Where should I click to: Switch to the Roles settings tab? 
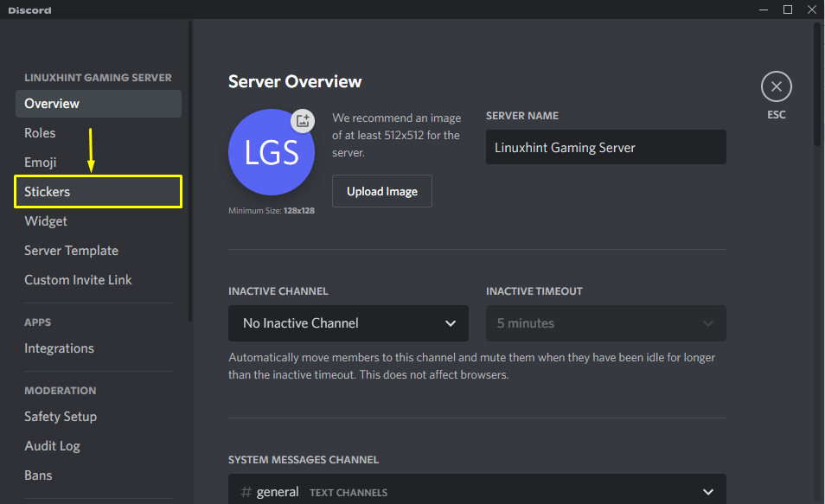click(40, 133)
